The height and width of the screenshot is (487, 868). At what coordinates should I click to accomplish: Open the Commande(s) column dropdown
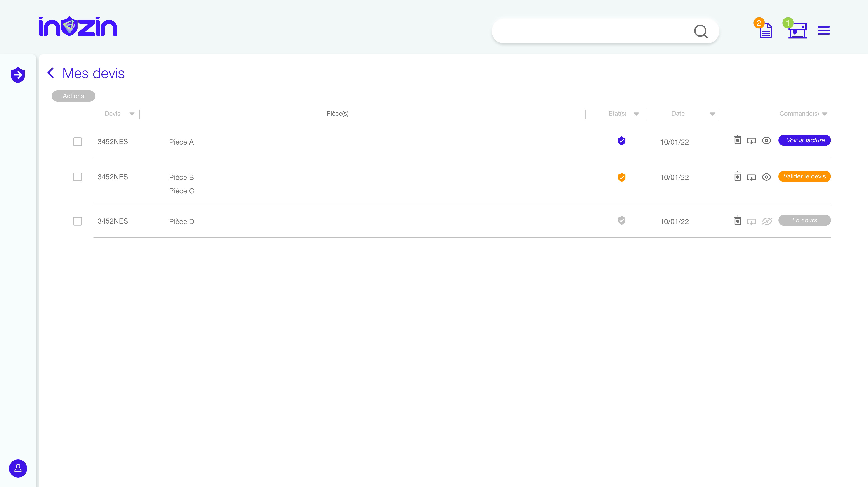pos(825,114)
